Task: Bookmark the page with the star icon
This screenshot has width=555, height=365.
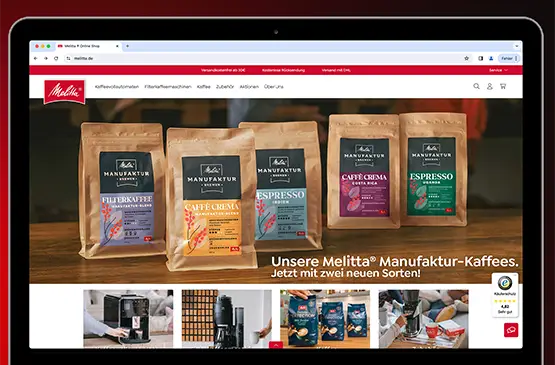Action: (x=467, y=58)
